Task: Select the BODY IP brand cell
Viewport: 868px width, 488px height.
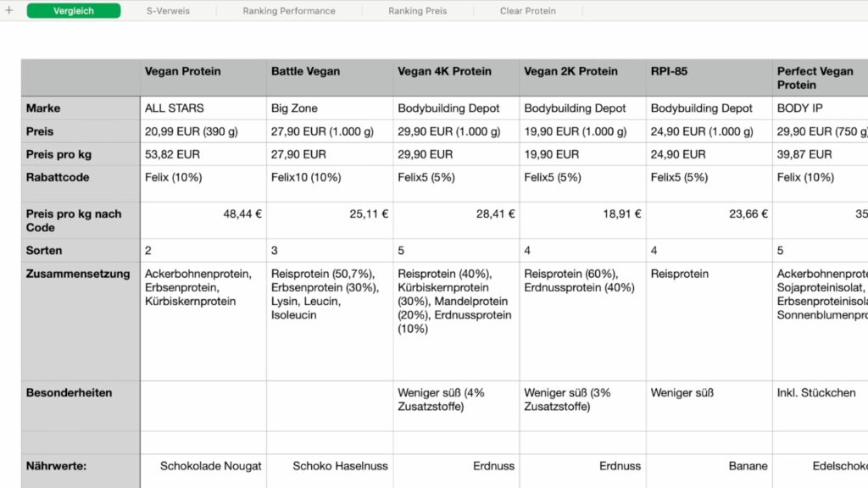Action: (x=821, y=108)
